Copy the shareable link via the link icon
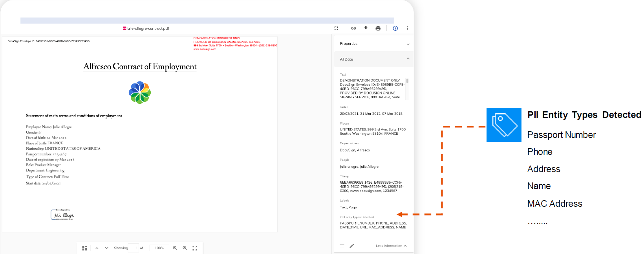Screen dimensions: 644x254 (x=353, y=28)
